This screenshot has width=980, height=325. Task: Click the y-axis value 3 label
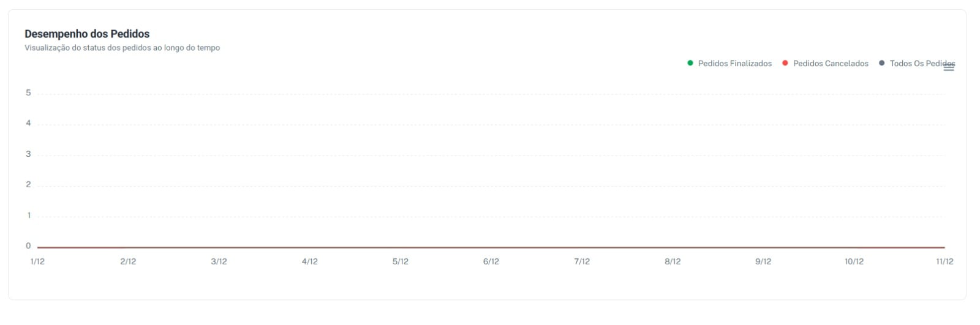(x=28, y=154)
